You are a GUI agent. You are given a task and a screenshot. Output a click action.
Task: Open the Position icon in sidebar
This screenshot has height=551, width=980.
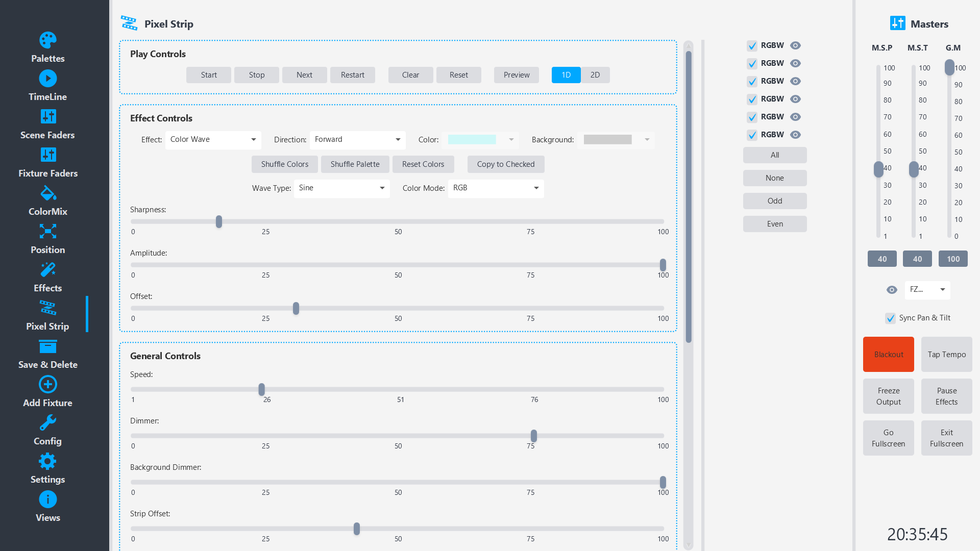point(47,232)
